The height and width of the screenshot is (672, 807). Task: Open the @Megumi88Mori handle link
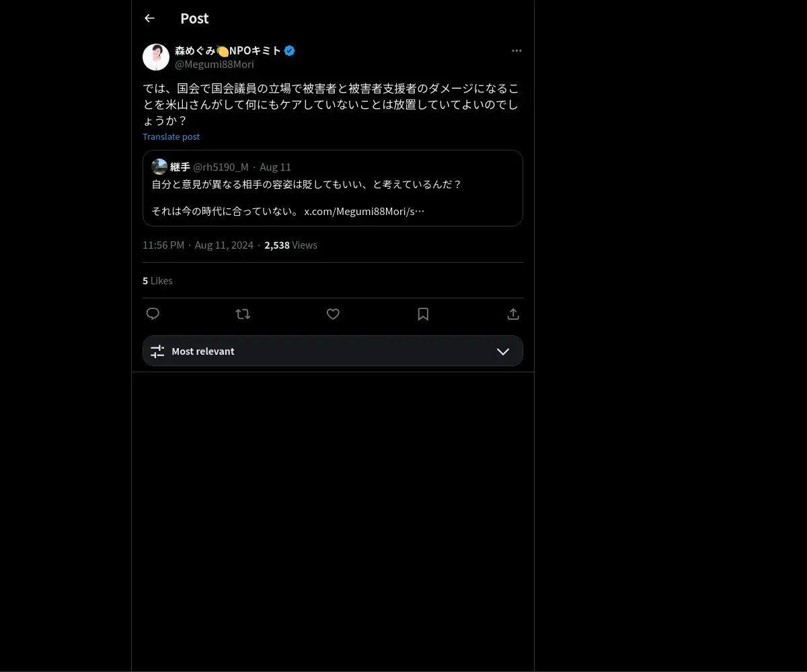pos(215,65)
